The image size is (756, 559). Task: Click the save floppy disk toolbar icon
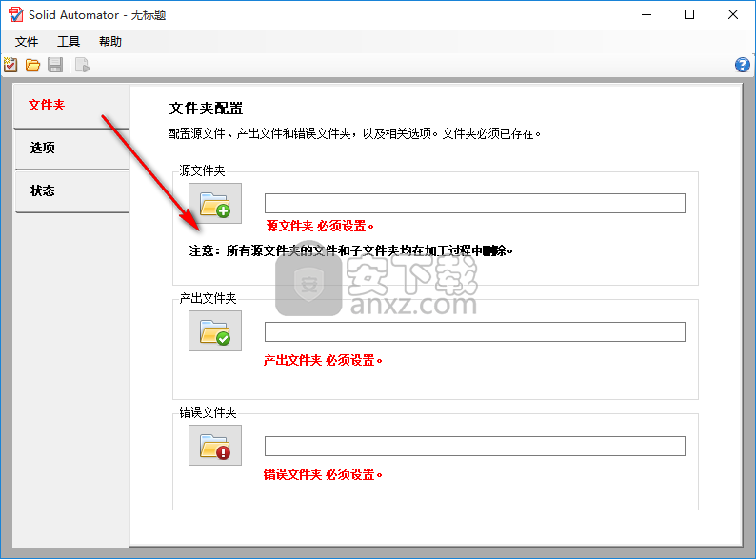pyautogui.click(x=55, y=65)
